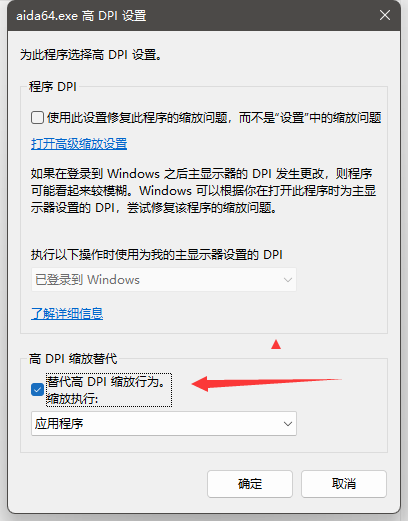Open the 打开高级缩放设置 link
Image resolution: width=408 pixels, height=521 pixels.
pos(79,144)
